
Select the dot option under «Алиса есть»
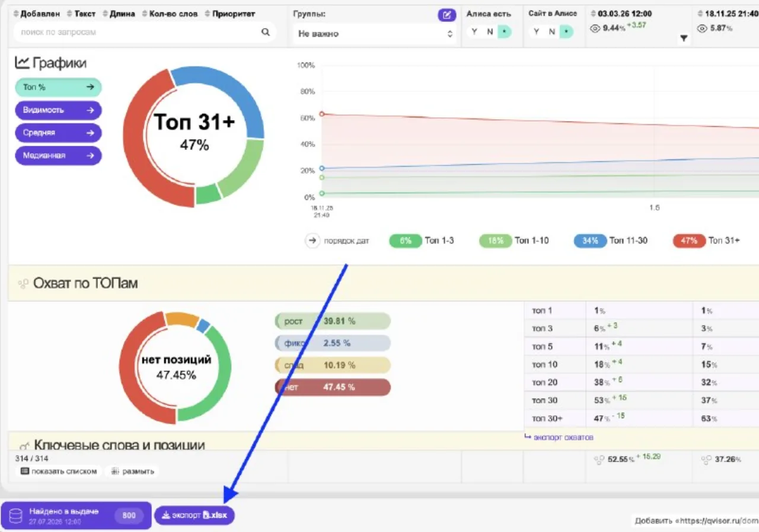(x=504, y=32)
